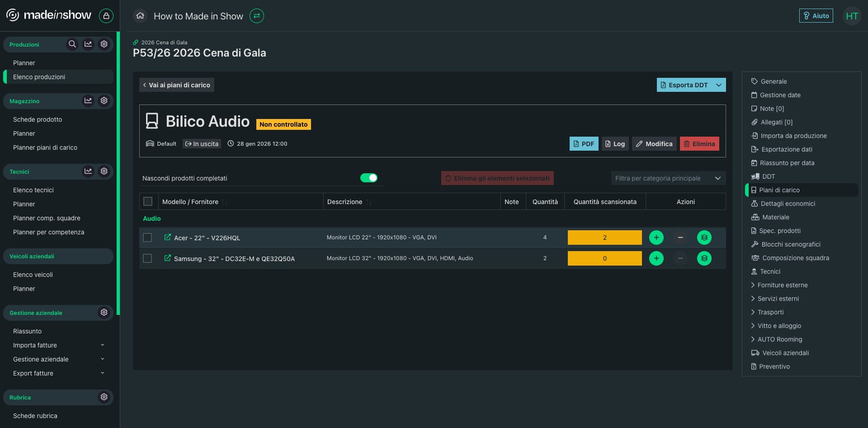The width and height of the screenshot is (868, 428).
Task: Expand Forniture esterne in right menu
Action: (779, 285)
